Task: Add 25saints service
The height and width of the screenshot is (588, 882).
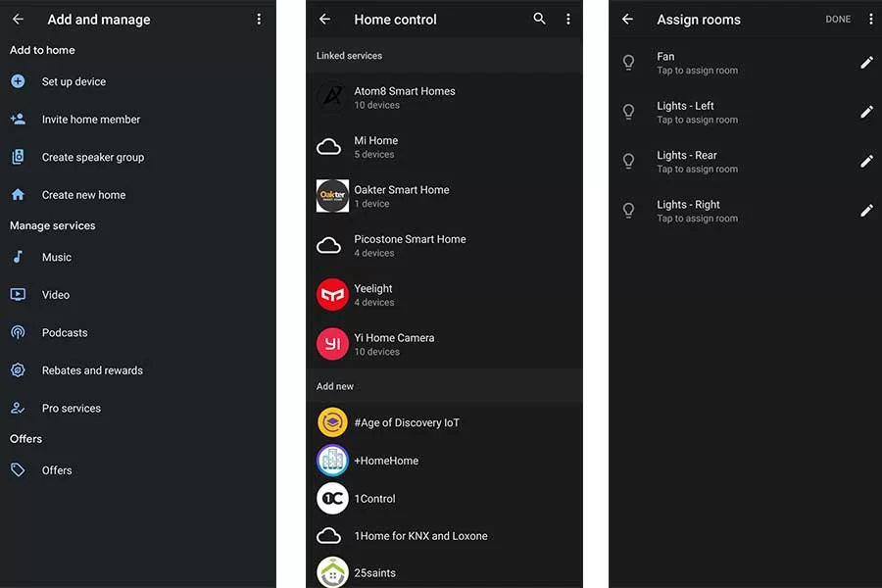Action: pyautogui.click(x=444, y=572)
